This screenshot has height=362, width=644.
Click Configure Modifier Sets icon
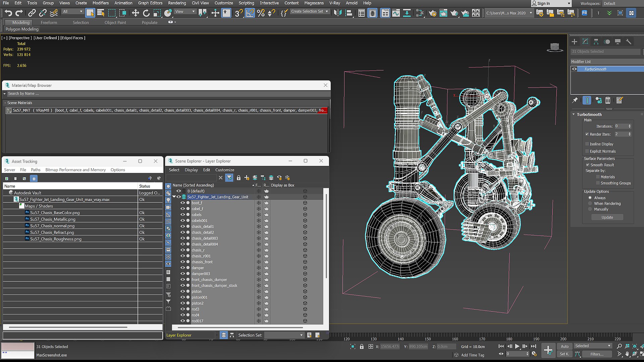619,100
